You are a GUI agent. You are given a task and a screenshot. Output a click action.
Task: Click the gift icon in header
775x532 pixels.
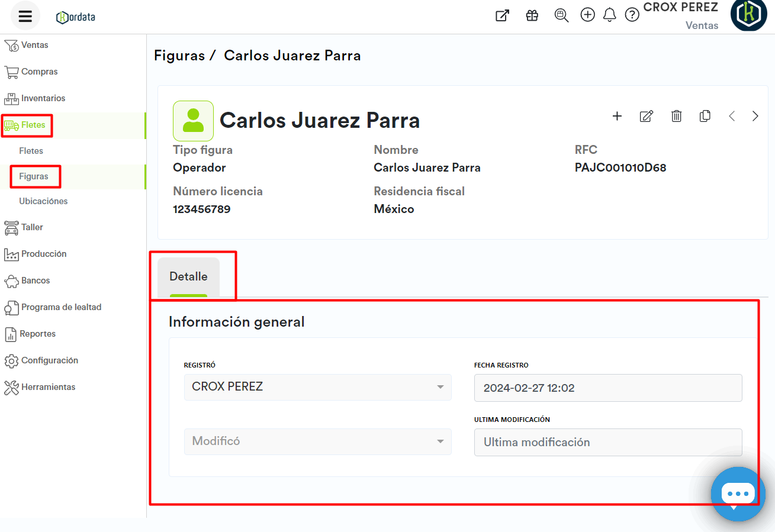[x=532, y=15]
